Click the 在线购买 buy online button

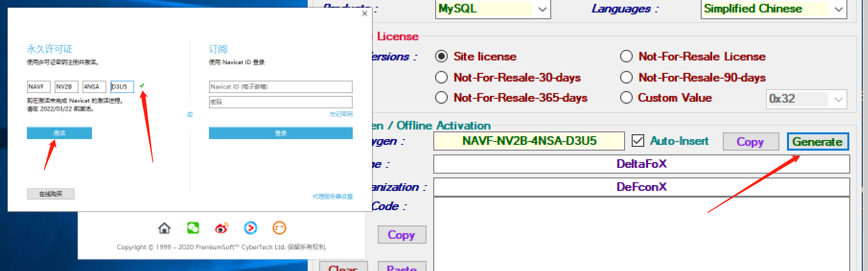[51, 194]
